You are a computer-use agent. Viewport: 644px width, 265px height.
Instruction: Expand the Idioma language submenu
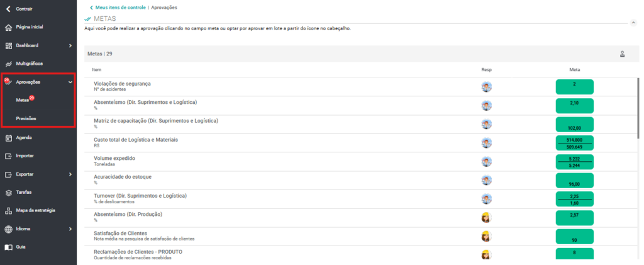point(70,229)
